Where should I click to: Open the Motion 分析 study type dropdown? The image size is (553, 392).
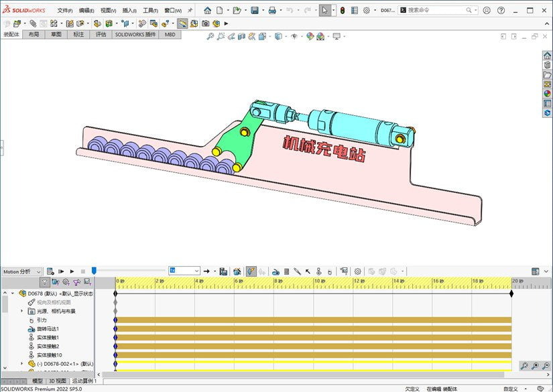tap(22, 271)
